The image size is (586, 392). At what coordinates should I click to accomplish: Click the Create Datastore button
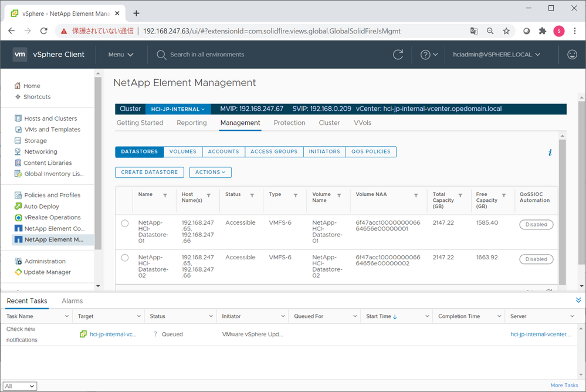click(x=149, y=173)
